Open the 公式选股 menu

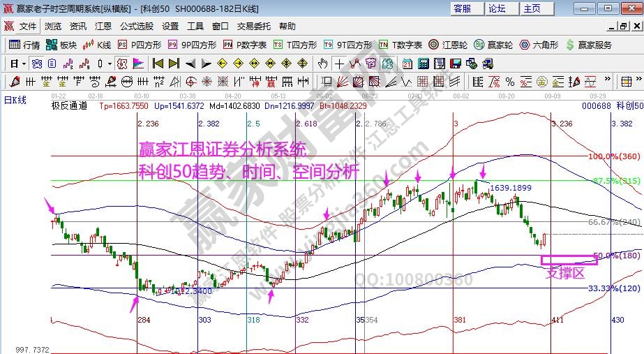click(136, 27)
